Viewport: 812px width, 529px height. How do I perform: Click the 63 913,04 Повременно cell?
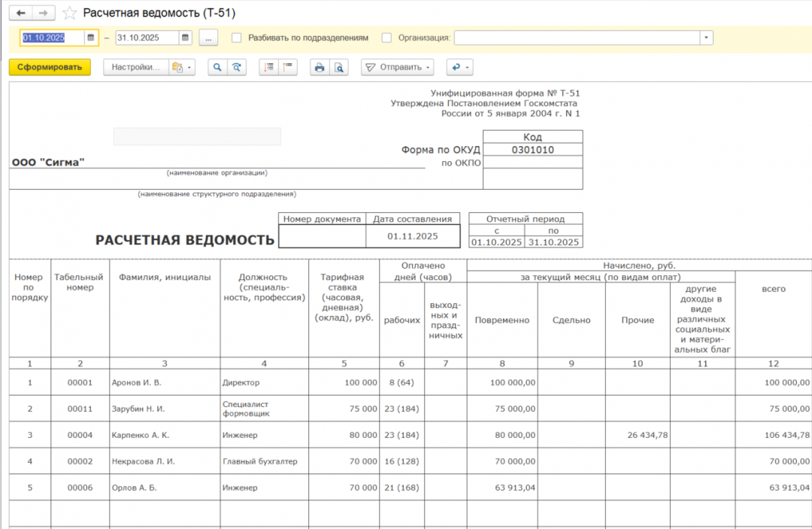(x=502, y=488)
